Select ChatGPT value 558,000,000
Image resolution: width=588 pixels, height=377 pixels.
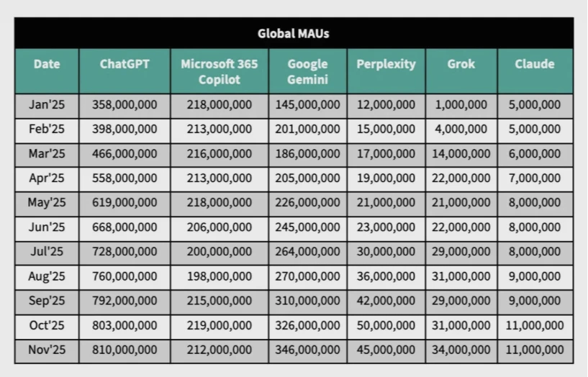[125, 178]
